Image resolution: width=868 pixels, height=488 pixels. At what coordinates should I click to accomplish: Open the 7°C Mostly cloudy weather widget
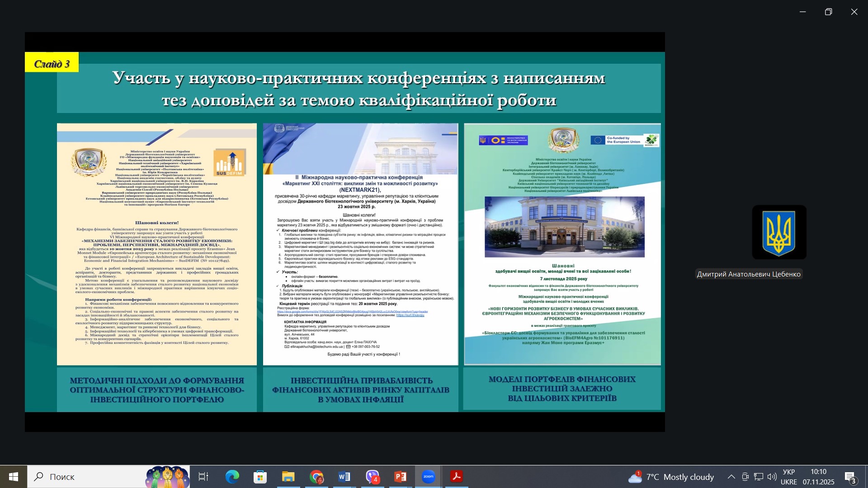coord(671,477)
